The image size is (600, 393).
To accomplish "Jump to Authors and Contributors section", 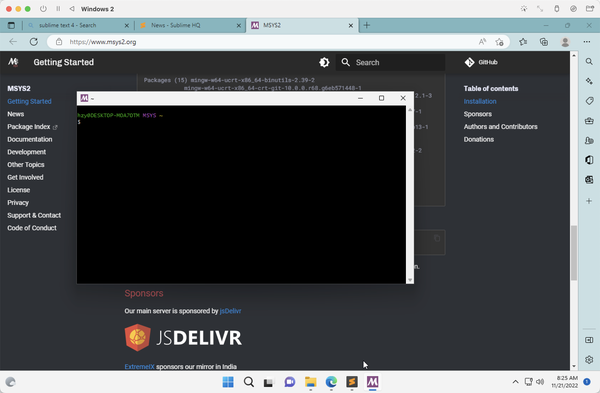I will pos(501,127).
